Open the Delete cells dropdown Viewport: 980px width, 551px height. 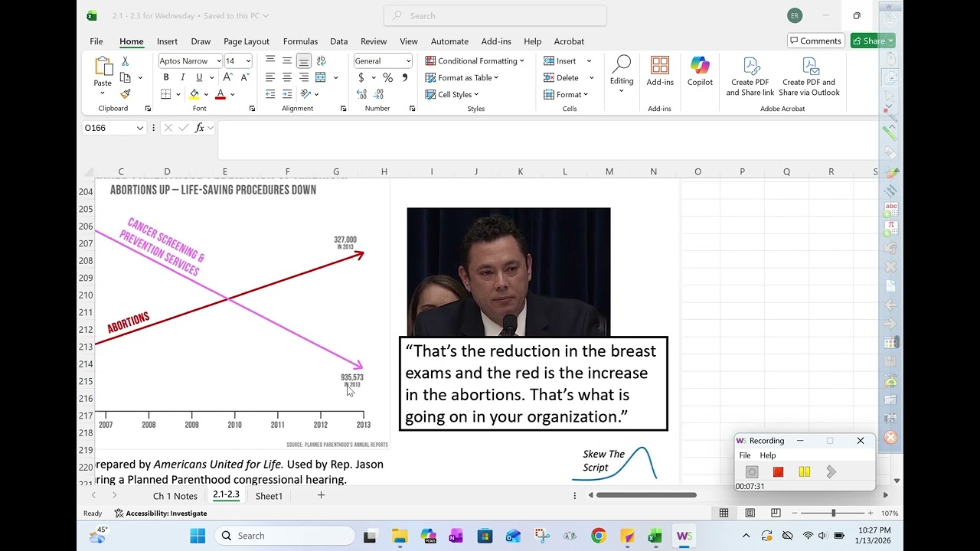[591, 78]
